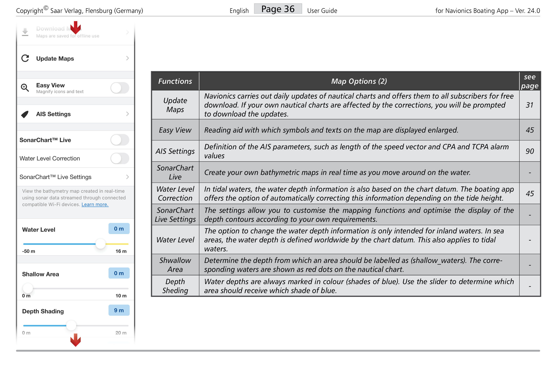Click the Depth Shading 9 m value

tap(119, 310)
